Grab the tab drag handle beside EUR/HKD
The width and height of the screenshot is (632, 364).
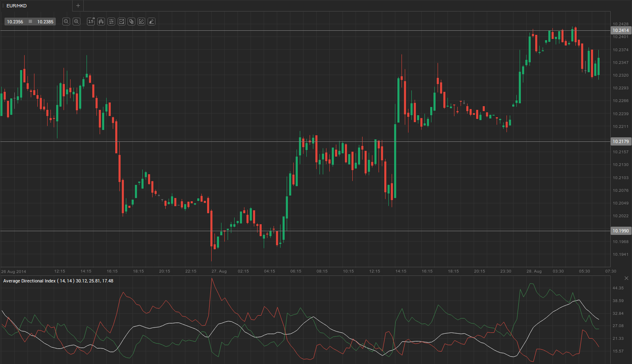pyautogui.click(x=3, y=6)
